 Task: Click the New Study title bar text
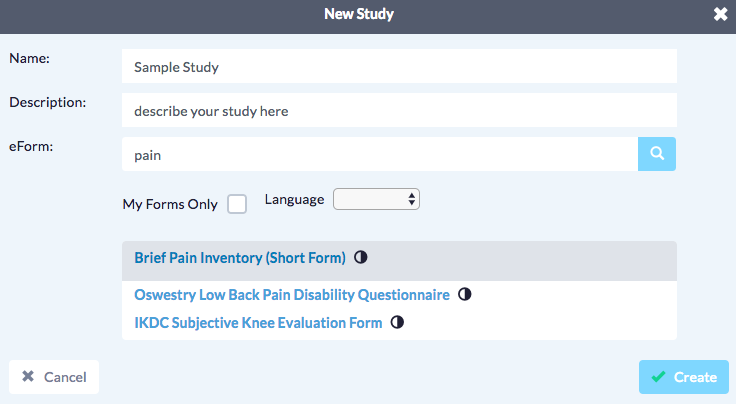click(x=359, y=14)
